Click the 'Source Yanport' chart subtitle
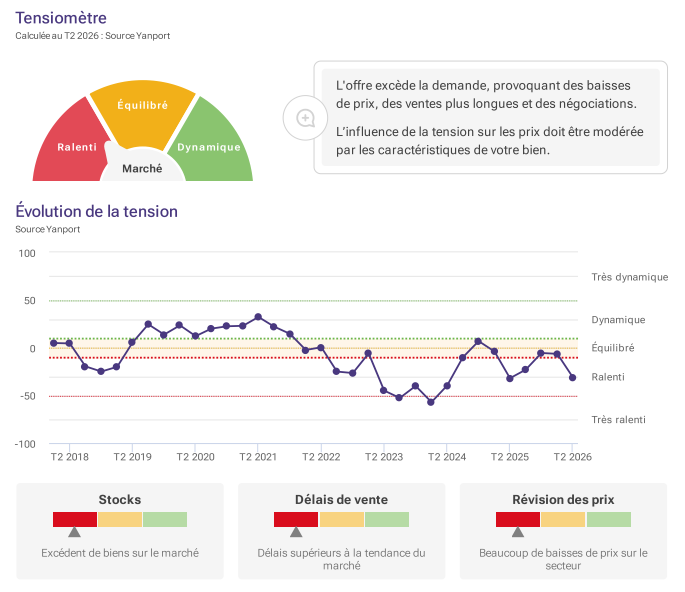 (48, 229)
